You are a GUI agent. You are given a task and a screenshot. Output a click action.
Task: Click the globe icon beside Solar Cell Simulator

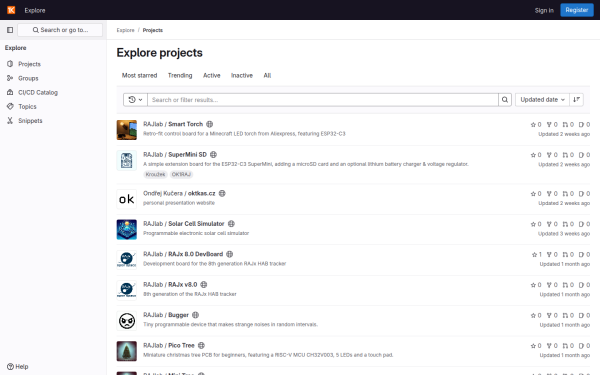[x=231, y=224]
